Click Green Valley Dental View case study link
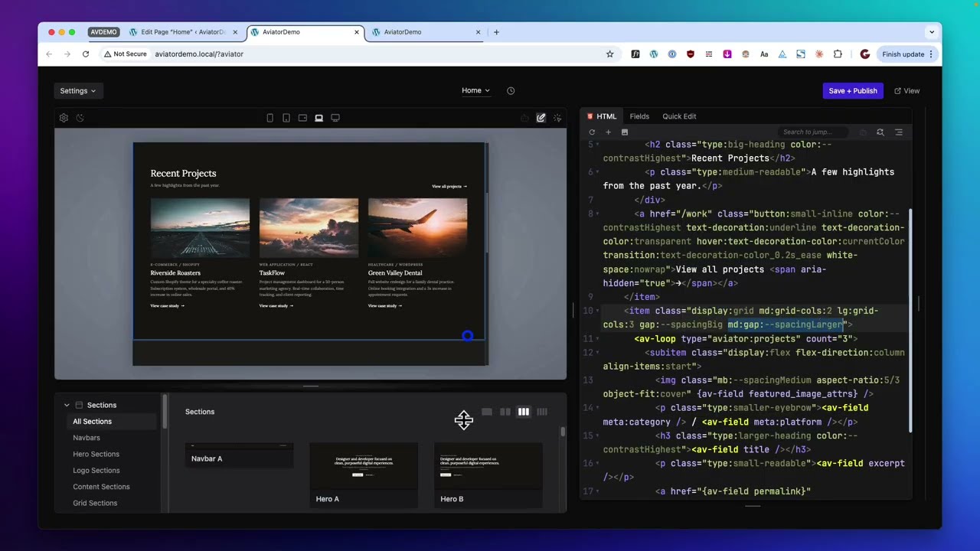 point(385,306)
